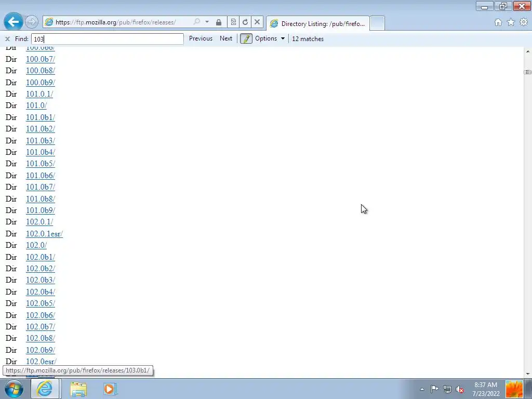Toggle highlight all matches button

pos(246,38)
